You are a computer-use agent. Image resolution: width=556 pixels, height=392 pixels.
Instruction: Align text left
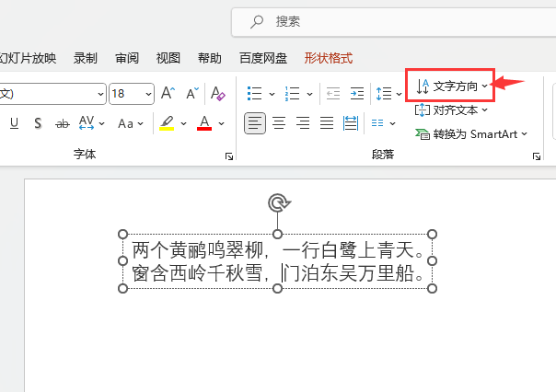[255, 123]
